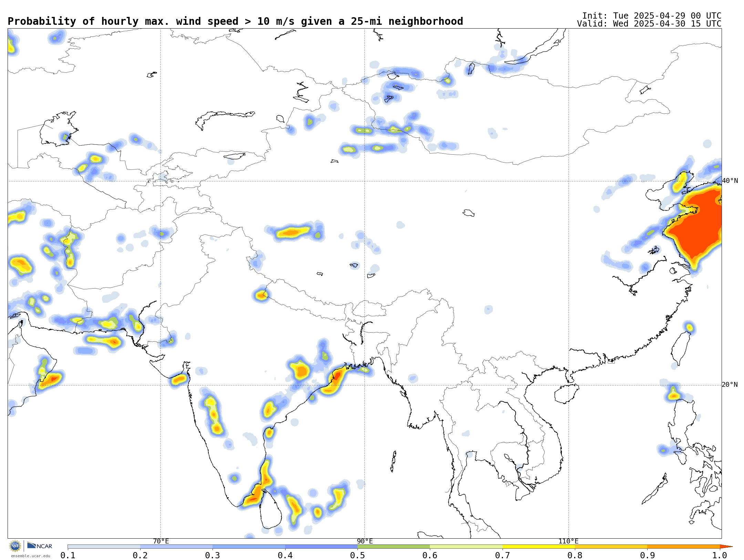Click the 0.3–0.4 blue colorbar segment
The height and width of the screenshot is (560, 744).
tap(249, 547)
